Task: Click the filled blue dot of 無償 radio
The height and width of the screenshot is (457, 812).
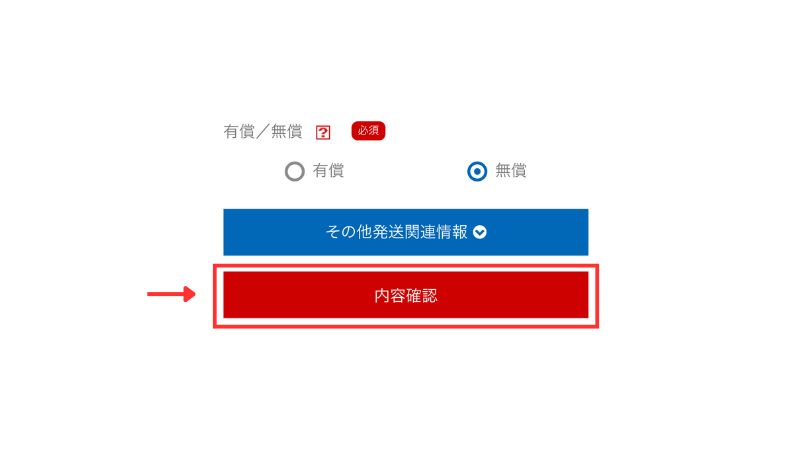Action: (477, 171)
